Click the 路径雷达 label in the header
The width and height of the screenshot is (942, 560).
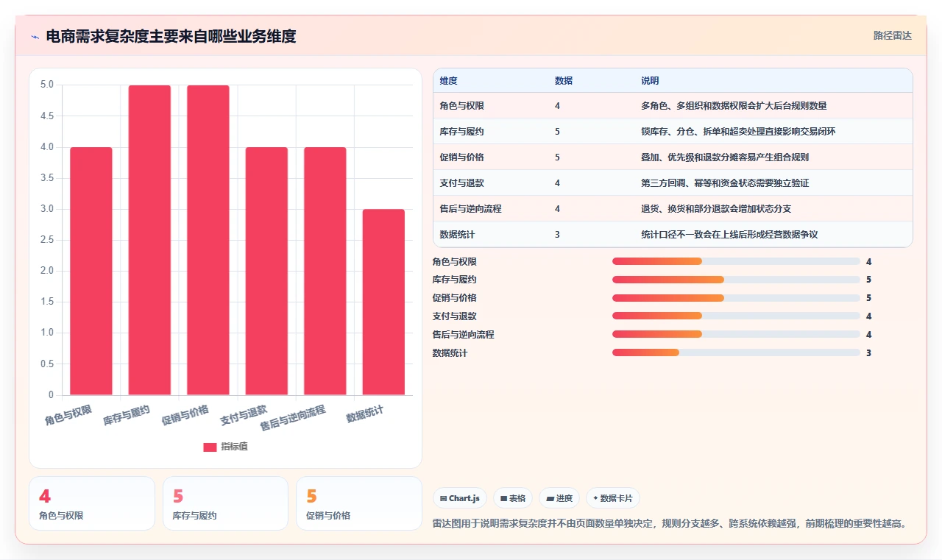[x=892, y=35]
